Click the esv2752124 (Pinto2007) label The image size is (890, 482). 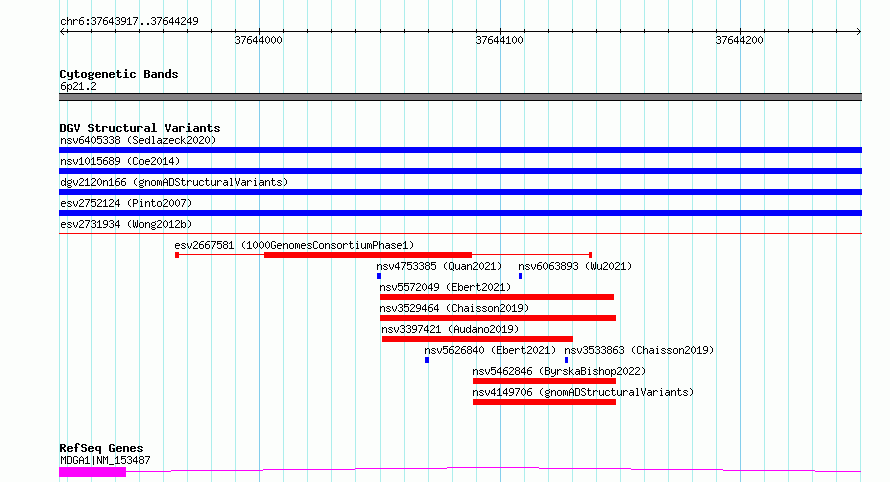click(126, 203)
